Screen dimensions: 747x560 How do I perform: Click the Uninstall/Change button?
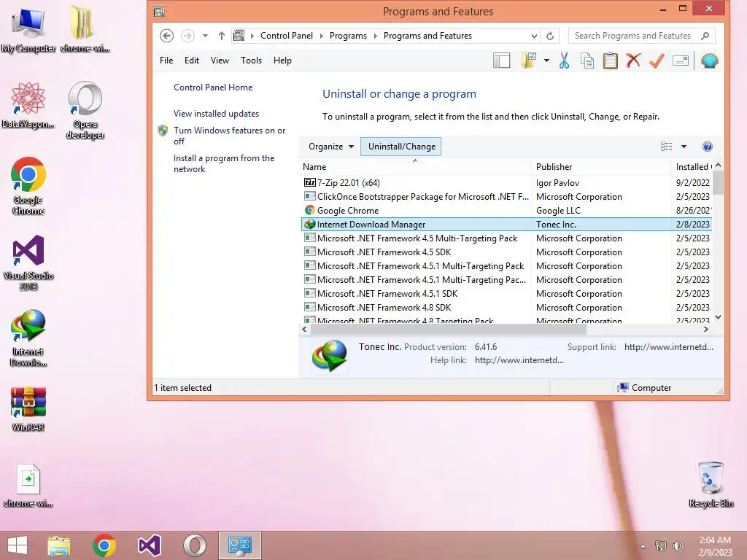point(401,147)
